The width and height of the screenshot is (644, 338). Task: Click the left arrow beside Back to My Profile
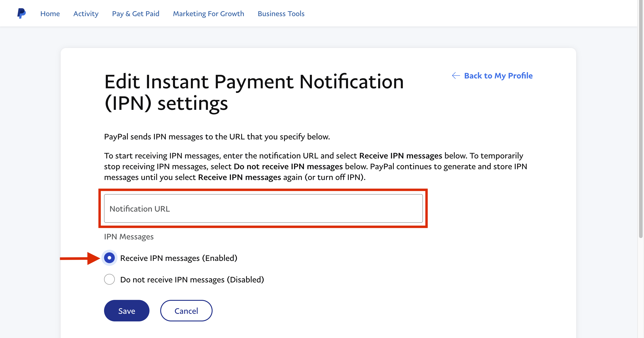456,76
